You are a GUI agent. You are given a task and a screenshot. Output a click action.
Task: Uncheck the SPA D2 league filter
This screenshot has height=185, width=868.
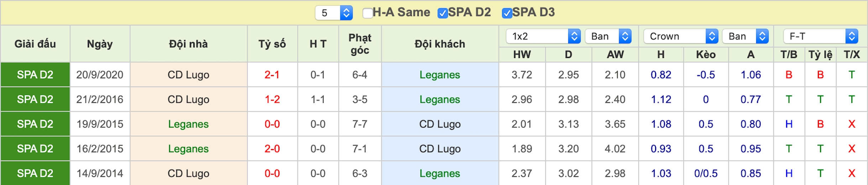[443, 13]
